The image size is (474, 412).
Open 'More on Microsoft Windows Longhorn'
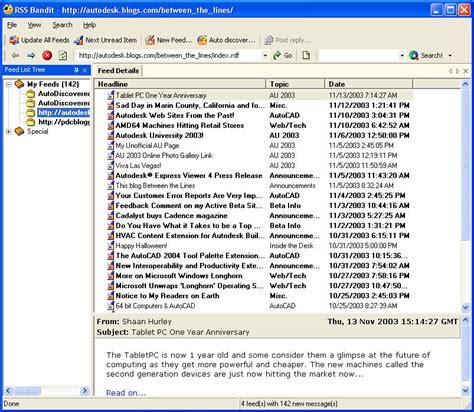(179, 276)
